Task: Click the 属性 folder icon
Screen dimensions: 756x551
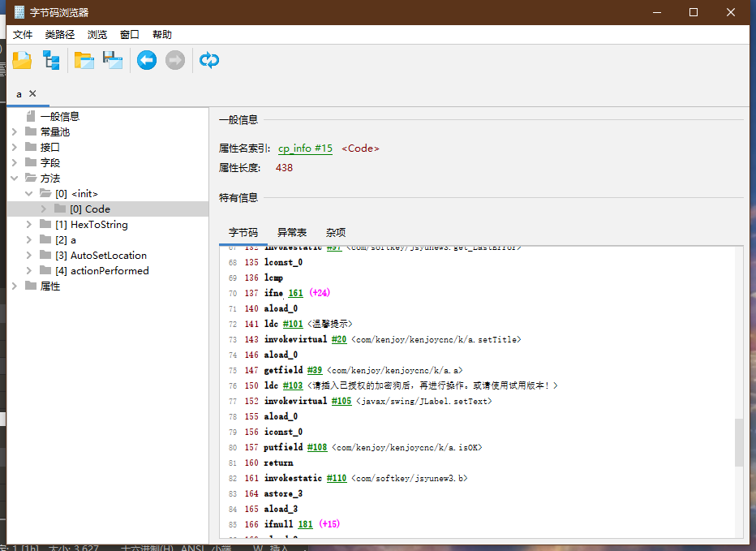Action: pos(31,286)
